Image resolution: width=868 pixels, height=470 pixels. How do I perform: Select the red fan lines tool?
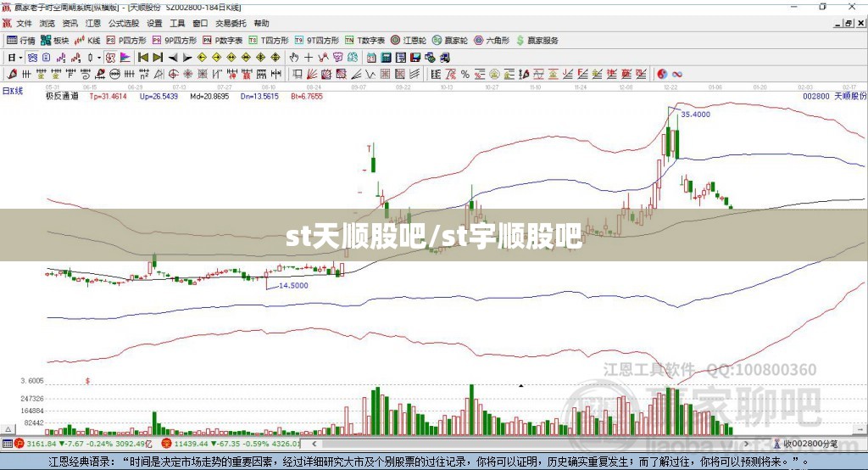312,74
